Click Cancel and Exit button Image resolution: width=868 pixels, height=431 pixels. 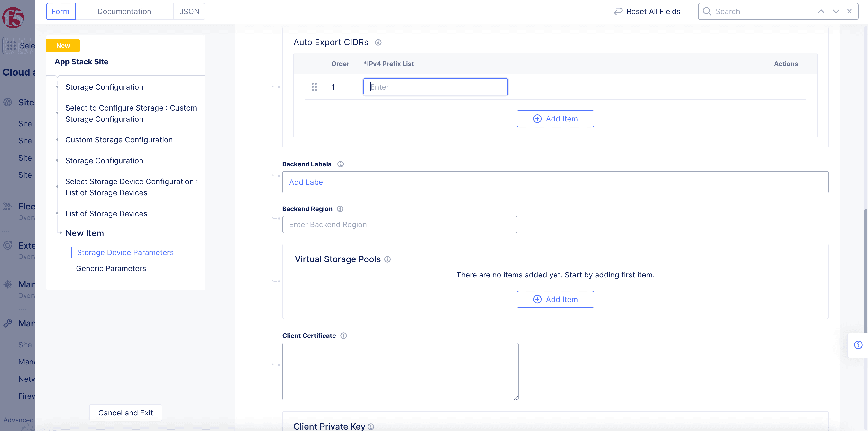pyautogui.click(x=125, y=413)
